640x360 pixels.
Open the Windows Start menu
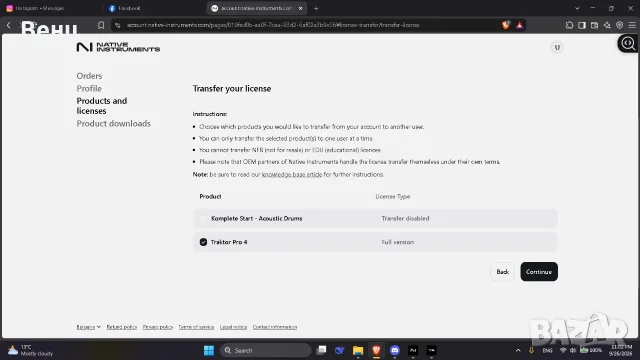(209, 350)
